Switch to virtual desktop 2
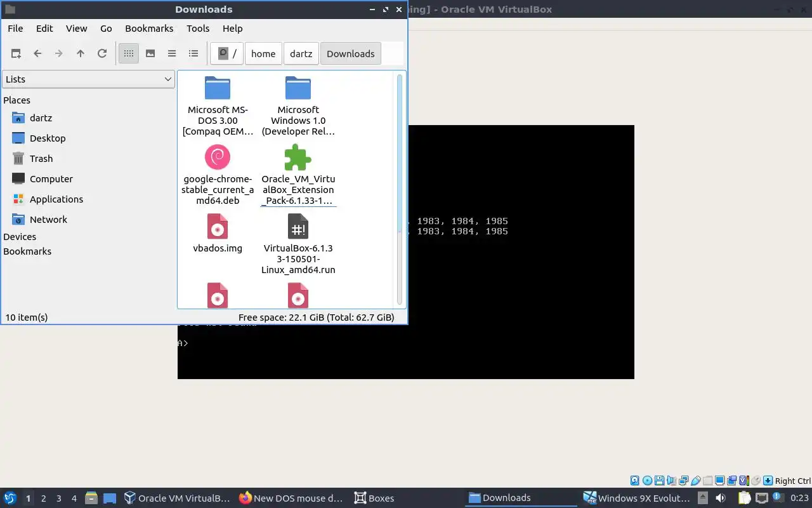 [43, 498]
